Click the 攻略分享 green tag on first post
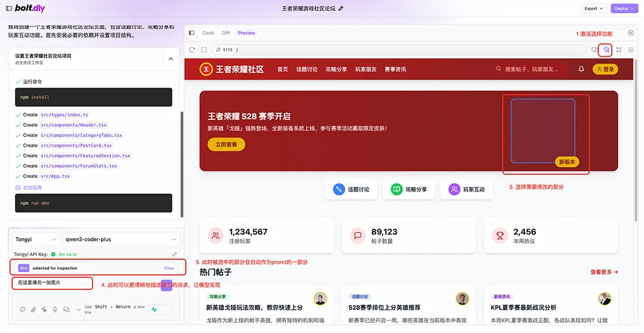This screenshot has width=644, height=333. 217,297
